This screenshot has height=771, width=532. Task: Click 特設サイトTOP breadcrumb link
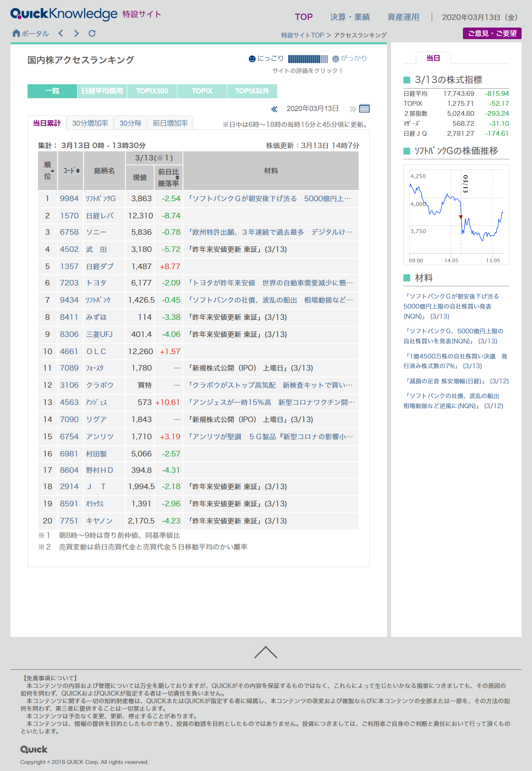(302, 35)
